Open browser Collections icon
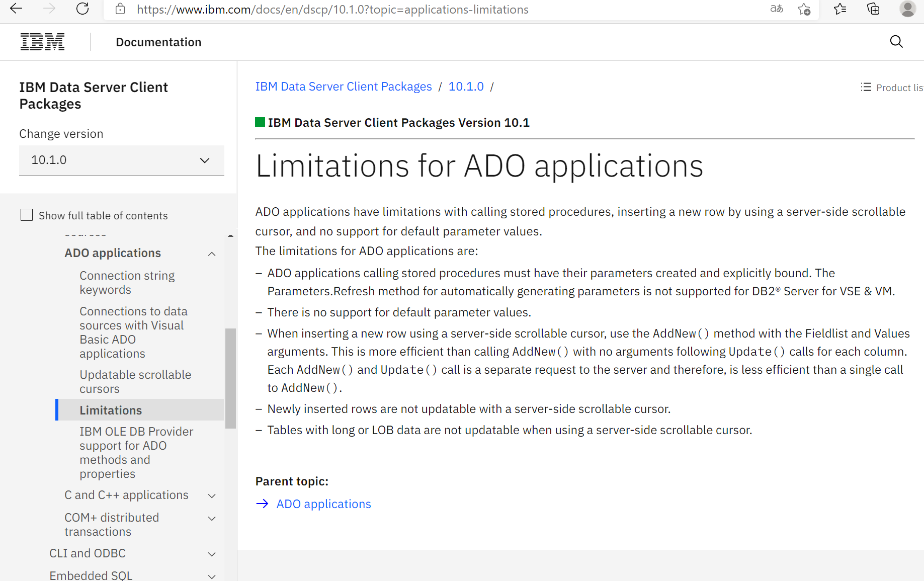 pos(873,9)
